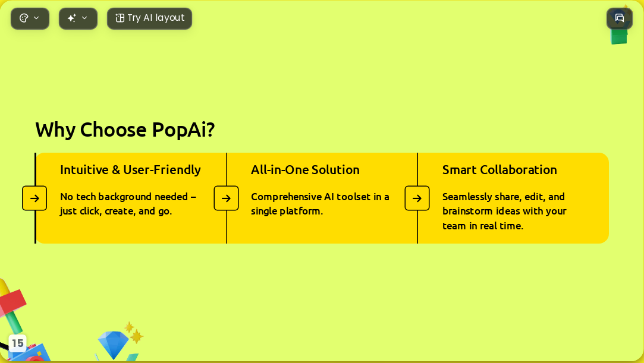Click the Comprehensive AI toolset description
The height and width of the screenshot is (363, 644).
pyautogui.click(x=320, y=204)
